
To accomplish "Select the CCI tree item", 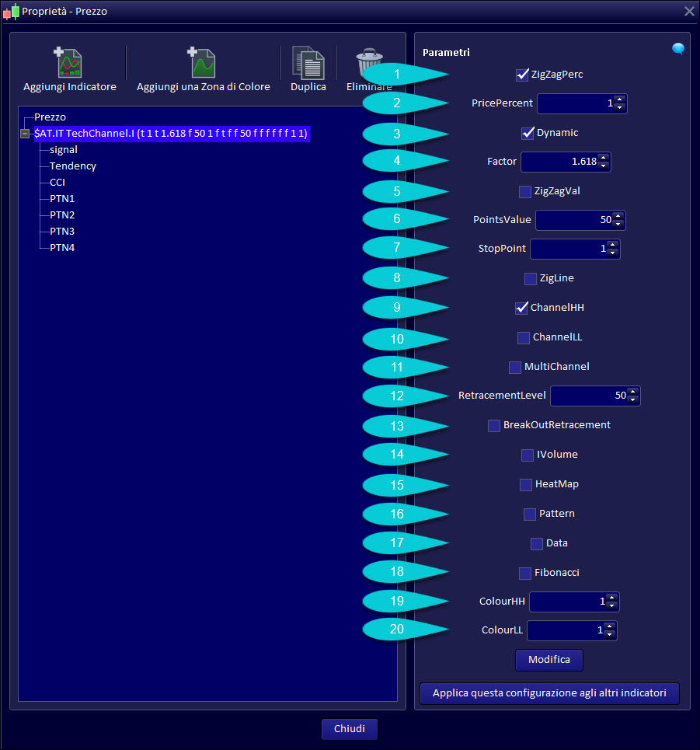I will [x=57, y=182].
